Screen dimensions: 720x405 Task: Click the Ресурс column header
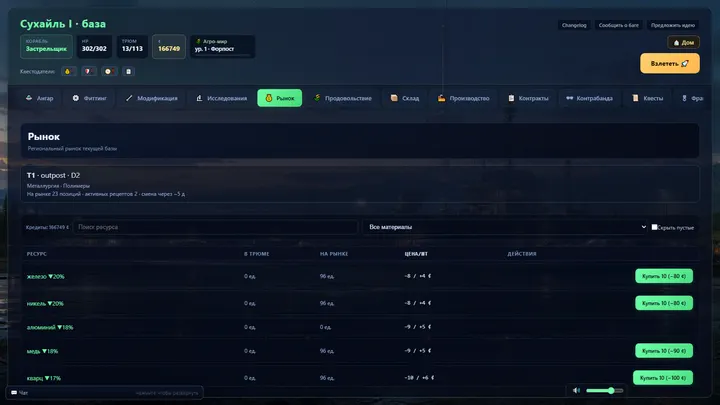[x=37, y=254]
